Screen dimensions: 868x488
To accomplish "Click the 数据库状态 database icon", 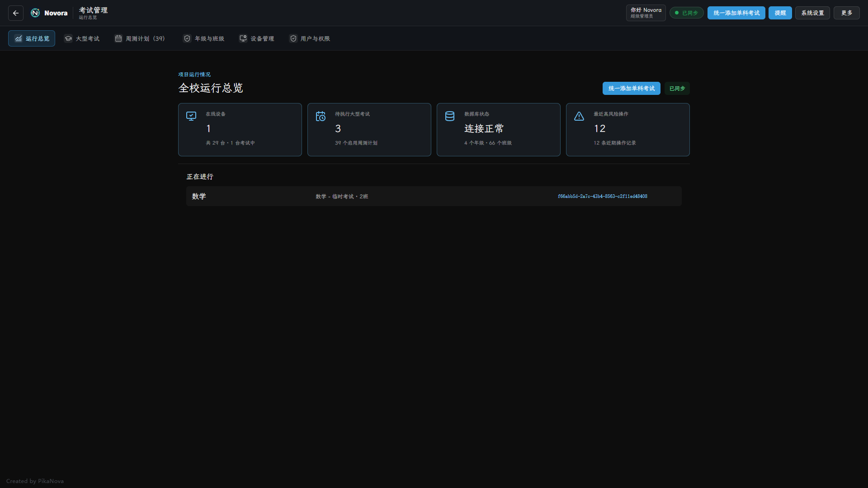I will click(x=450, y=116).
